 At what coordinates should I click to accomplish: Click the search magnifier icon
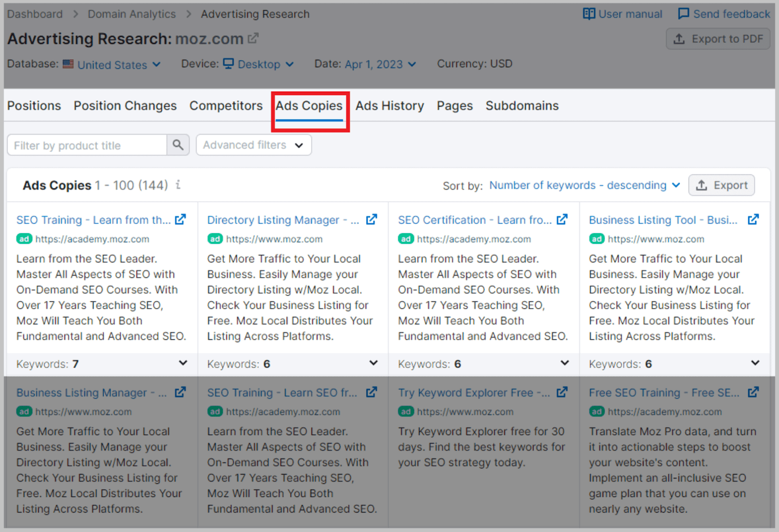[178, 145]
